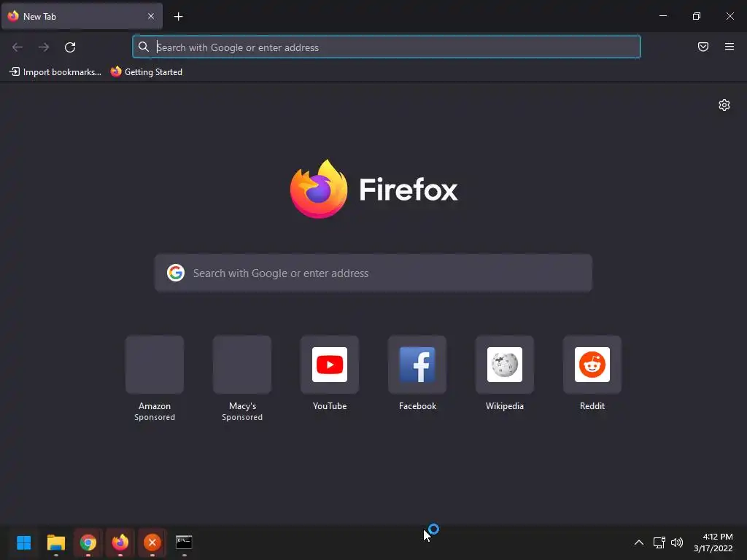Open new tab personalize gear

724,105
